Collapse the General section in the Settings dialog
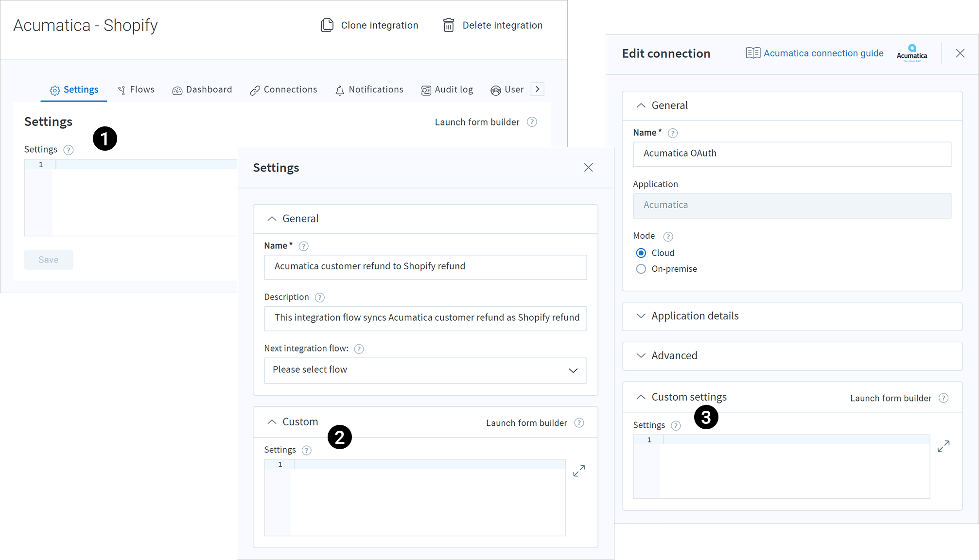979x560 pixels. [x=272, y=219]
